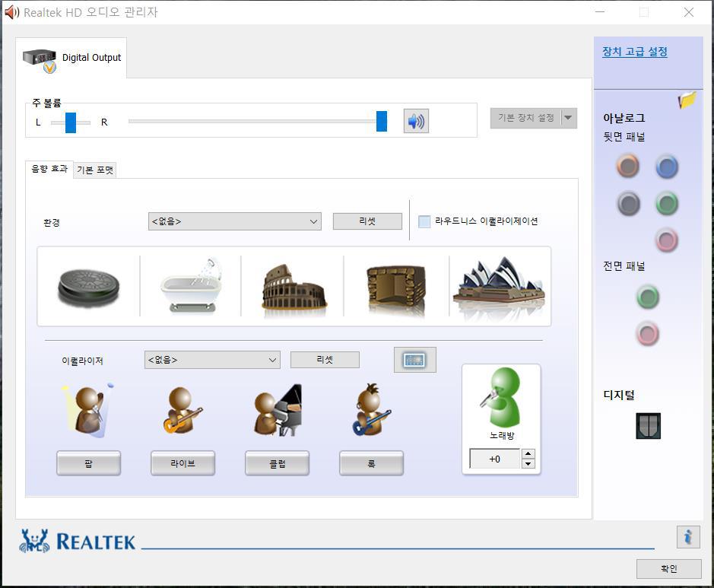The width and height of the screenshot is (714, 588).
Task: Open the 환경 dropdown list
Action: point(235,221)
